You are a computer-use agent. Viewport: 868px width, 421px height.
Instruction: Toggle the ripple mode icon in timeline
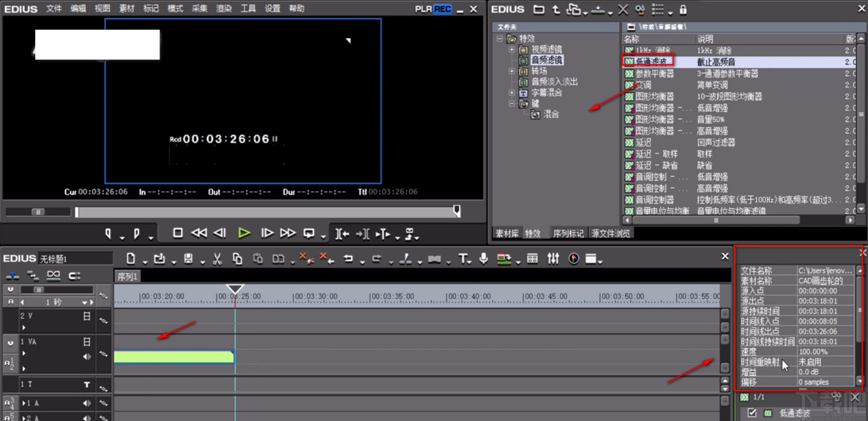[33, 276]
